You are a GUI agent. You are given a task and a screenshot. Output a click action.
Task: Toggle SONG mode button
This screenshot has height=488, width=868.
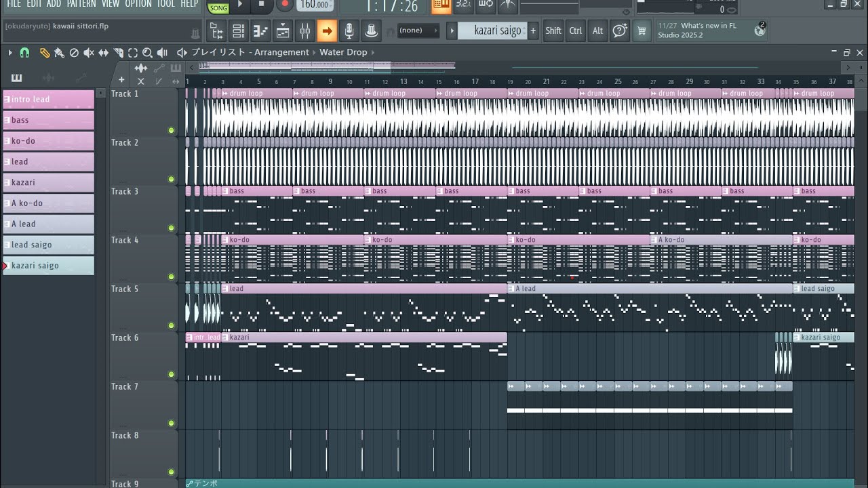pyautogui.click(x=218, y=7)
